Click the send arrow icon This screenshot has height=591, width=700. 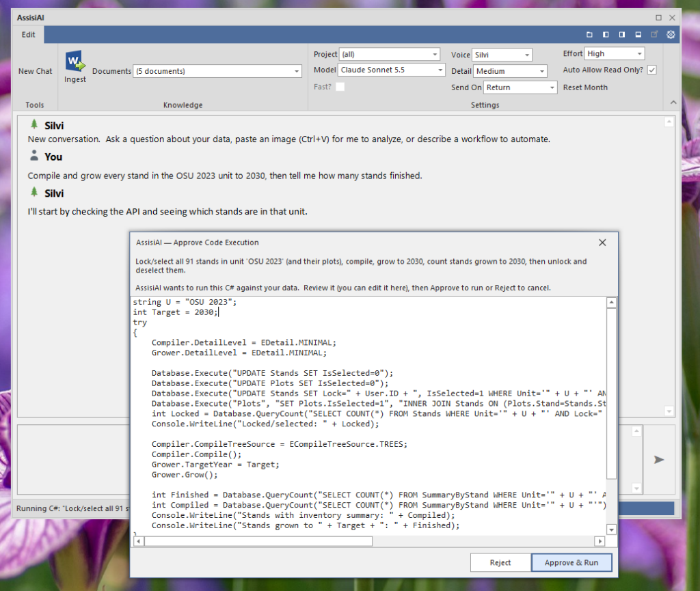(659, 459)
